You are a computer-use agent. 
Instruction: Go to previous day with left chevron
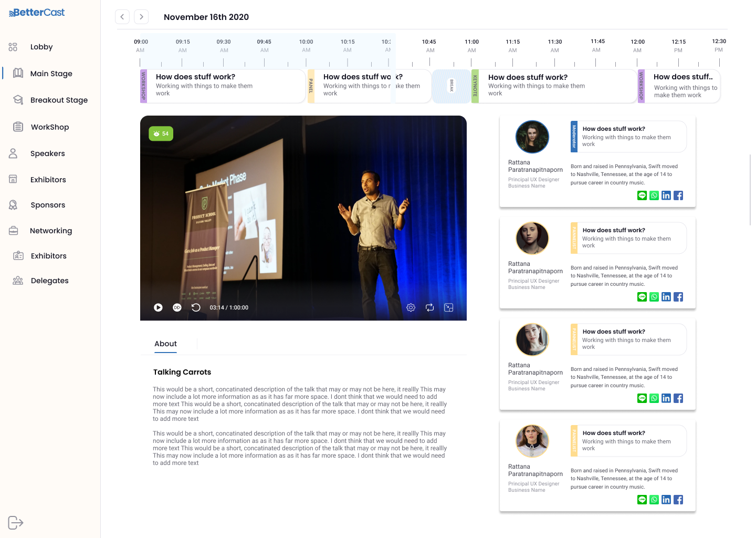(122, 17)
